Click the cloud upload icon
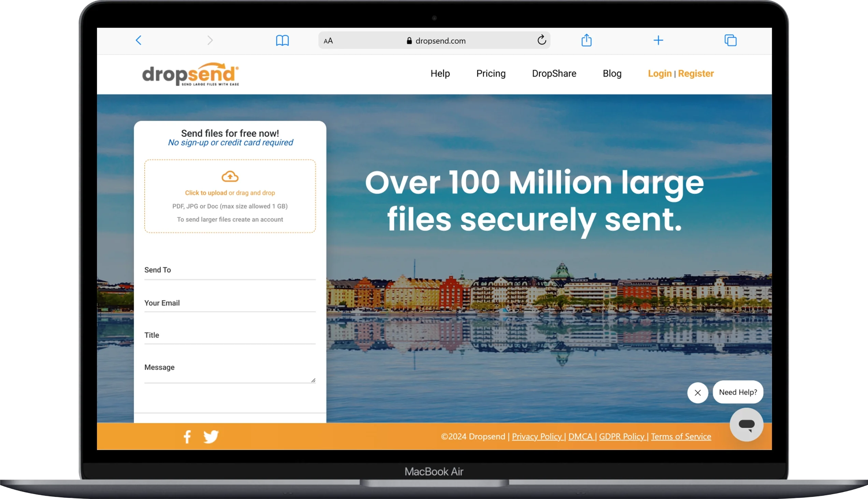This screenshot has width=868, height=499. point(230,176)
